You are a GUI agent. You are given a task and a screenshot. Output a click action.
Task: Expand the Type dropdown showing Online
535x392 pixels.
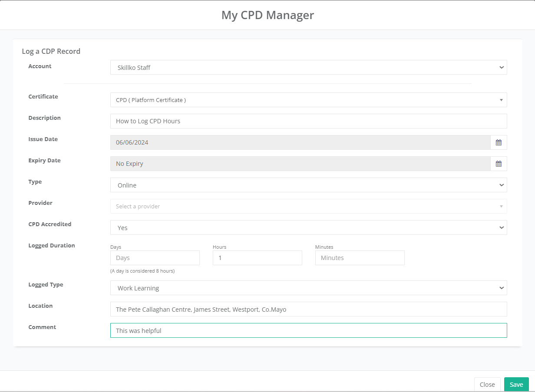[x=308, y=185]
